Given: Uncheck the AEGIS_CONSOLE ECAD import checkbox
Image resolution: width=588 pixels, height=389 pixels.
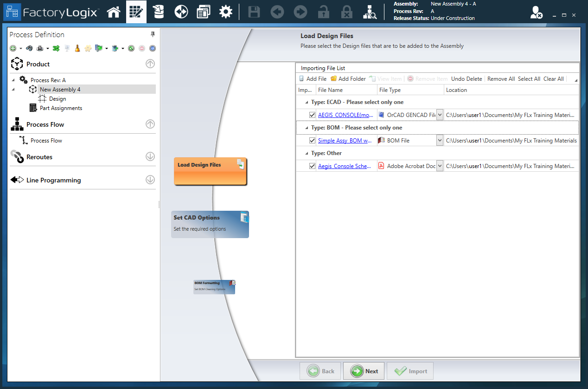Looking at the screenshot, I should click(312, 115).
